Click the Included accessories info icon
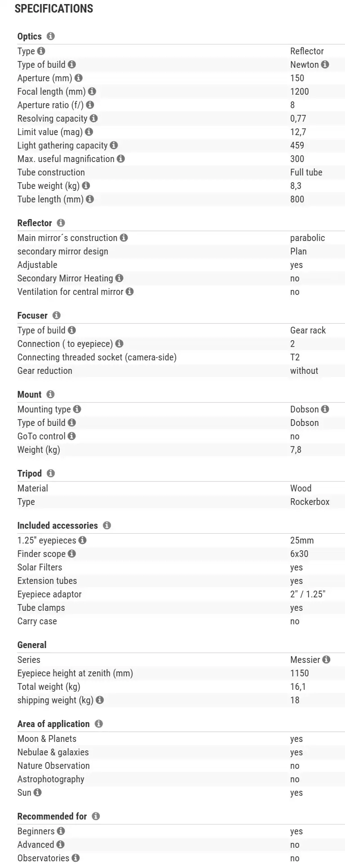The height and width of the screenshot is (868, 345). [107, 526]
